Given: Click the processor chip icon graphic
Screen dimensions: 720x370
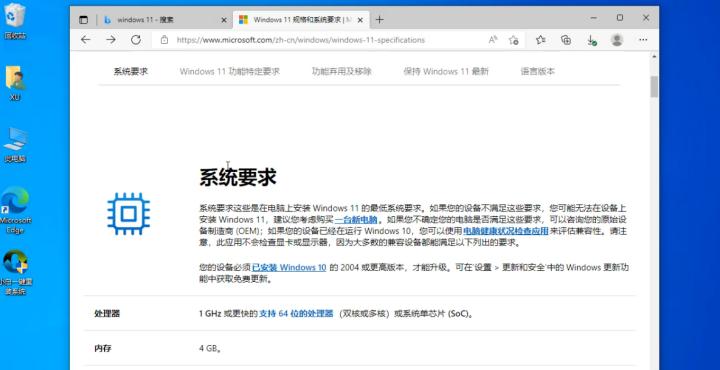Looking at the screenshot, I should tap(129, 214).
